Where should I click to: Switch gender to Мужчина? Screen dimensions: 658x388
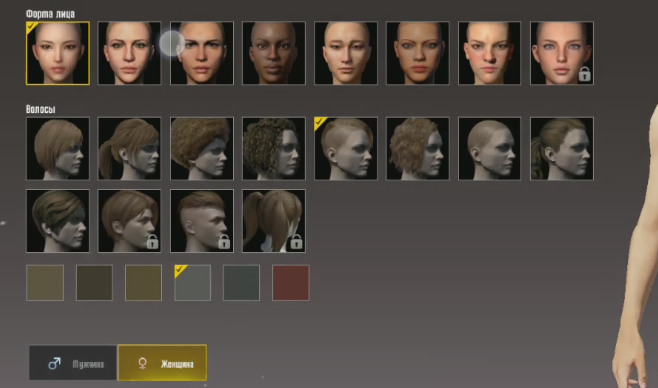[73, 363]
